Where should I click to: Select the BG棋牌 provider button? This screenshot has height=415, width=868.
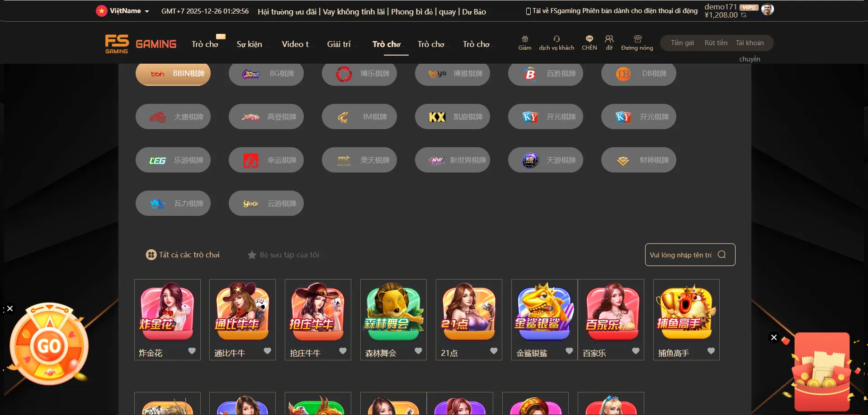[x=266, y=73]
